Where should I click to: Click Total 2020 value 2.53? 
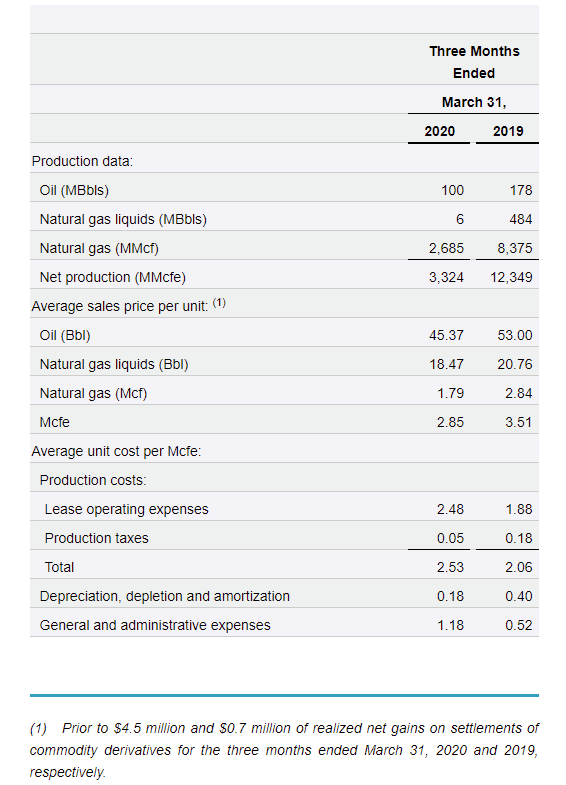pyautogui.click(x=450, y=568)
